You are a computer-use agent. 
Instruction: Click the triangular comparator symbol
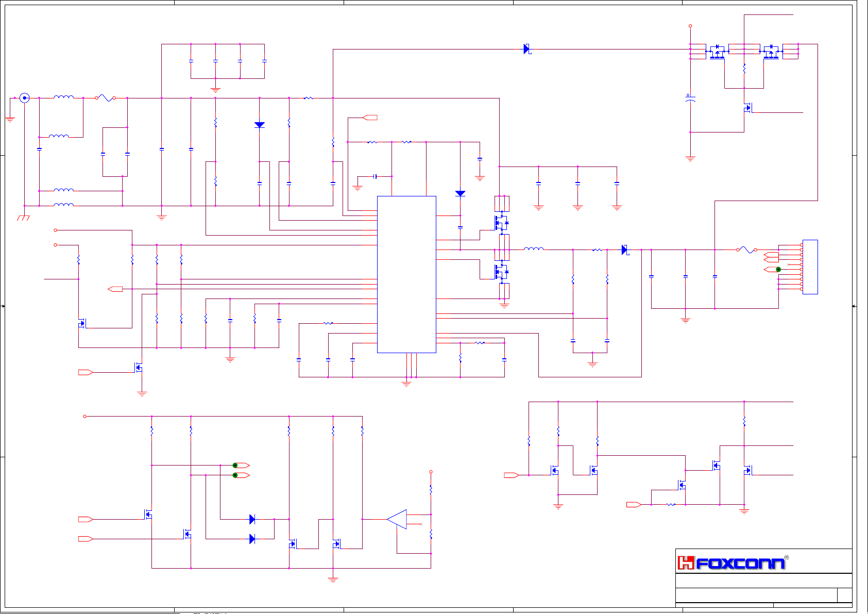coord(398,519)
